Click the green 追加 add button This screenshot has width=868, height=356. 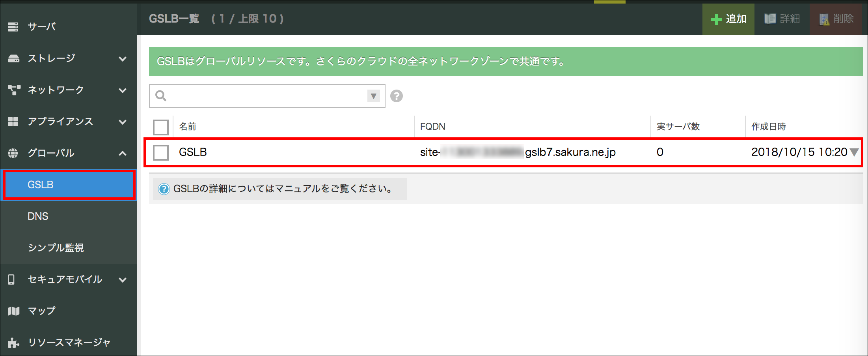tap(728, 19)
